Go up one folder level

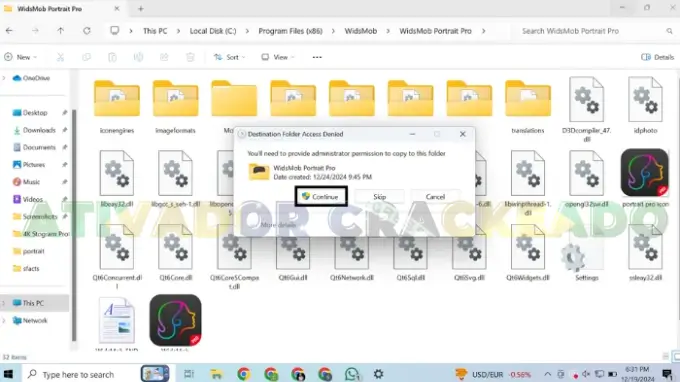60,31
